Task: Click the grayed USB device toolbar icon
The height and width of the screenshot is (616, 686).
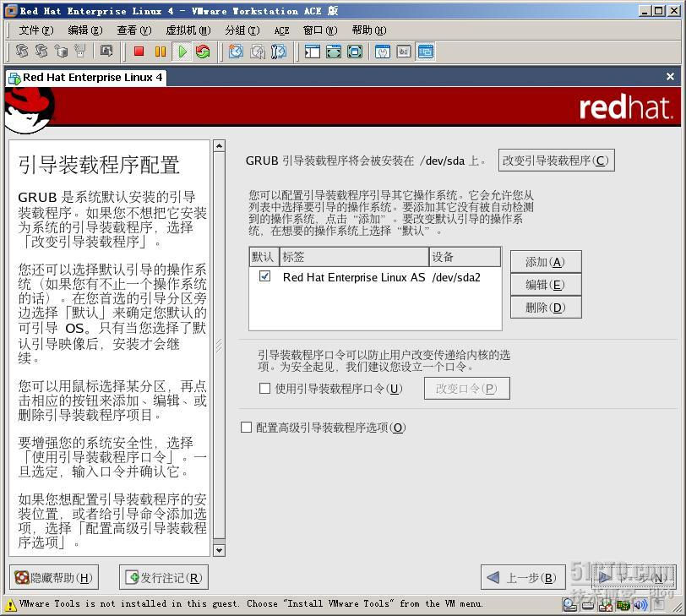Action: pos(79,52)
